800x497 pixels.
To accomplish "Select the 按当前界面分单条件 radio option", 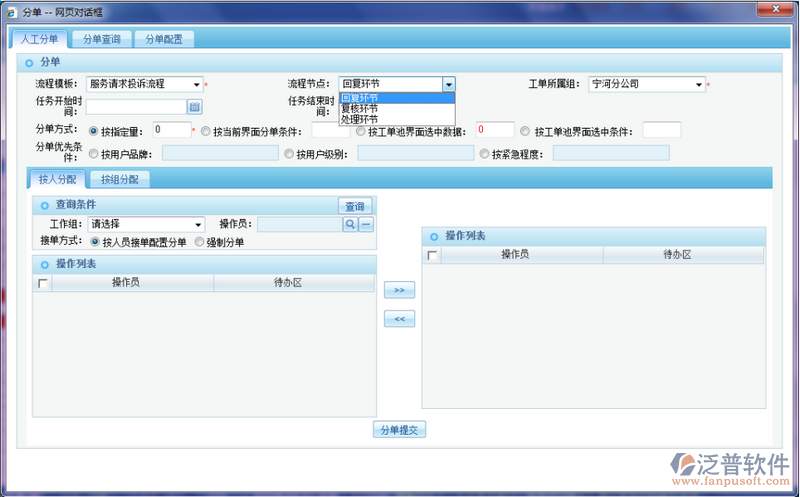I will [206, 131].
